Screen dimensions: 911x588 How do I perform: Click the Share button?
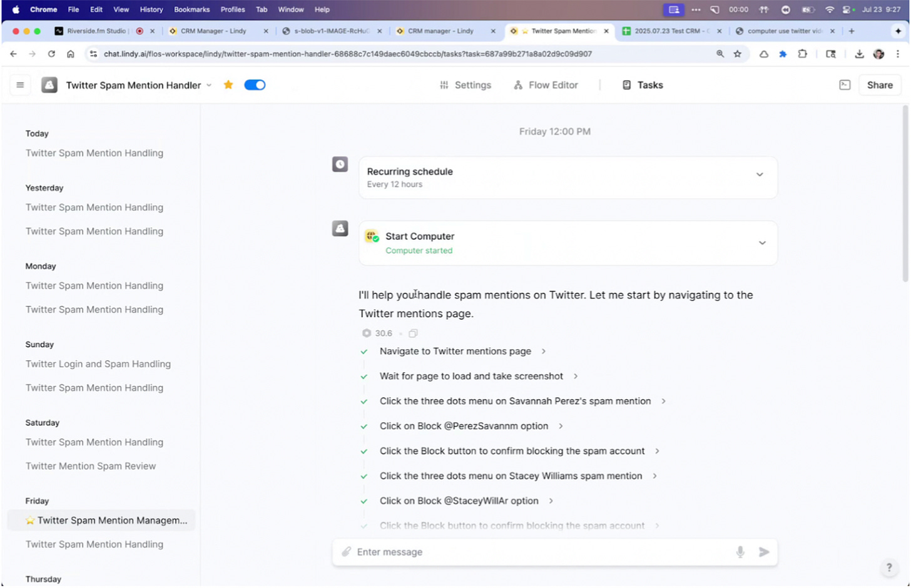pos(880,85)
